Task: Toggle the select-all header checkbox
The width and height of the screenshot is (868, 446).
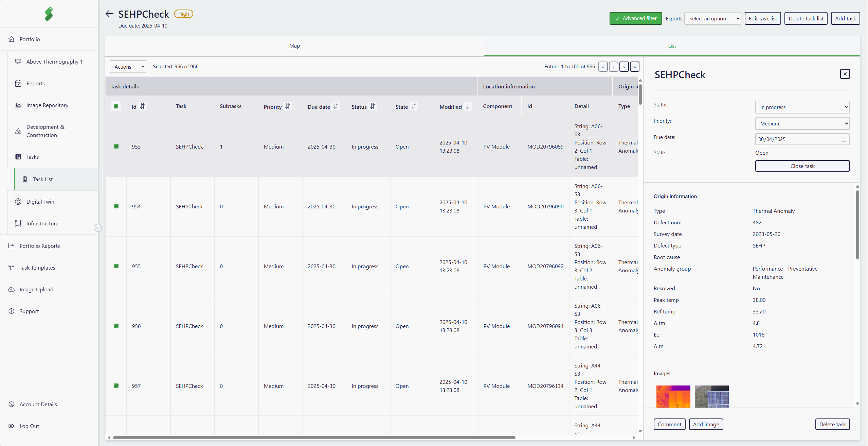Action: (116, 106)
